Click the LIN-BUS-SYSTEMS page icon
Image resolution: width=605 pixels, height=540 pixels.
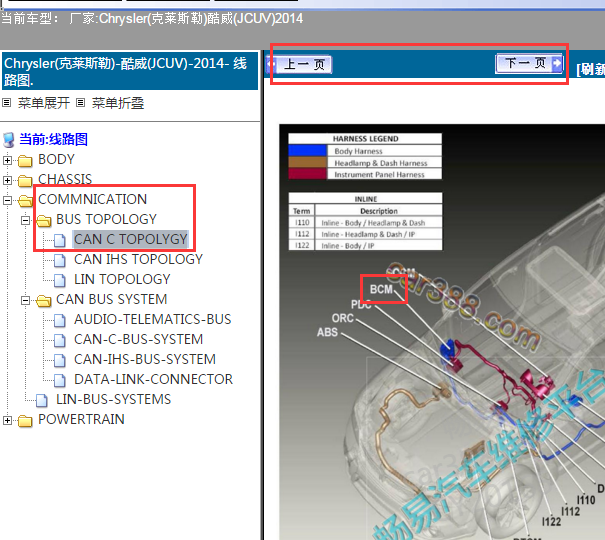pyautogui.click(x=42, y=400)
